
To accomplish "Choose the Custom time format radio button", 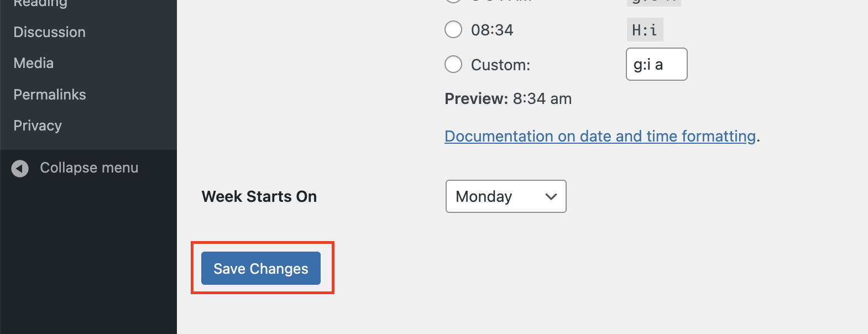I will pyautogui.click(x=453, y=65).
